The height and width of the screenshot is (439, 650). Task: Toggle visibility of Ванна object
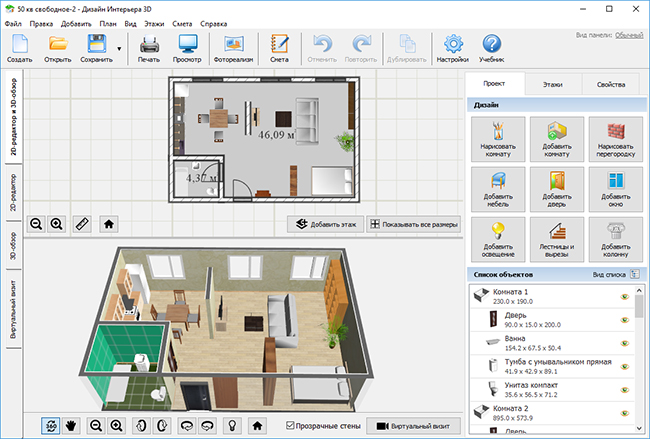(625, 343)
